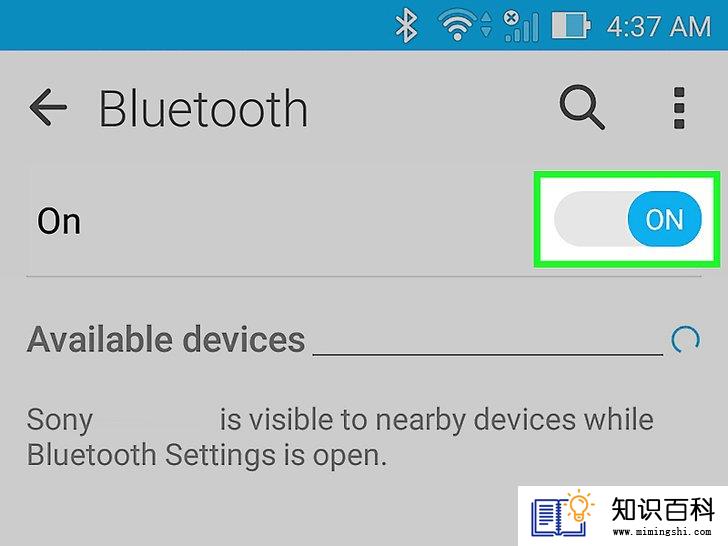Select the Available devices section header
This screenshot has height=546, width=728.
point(166,339)
